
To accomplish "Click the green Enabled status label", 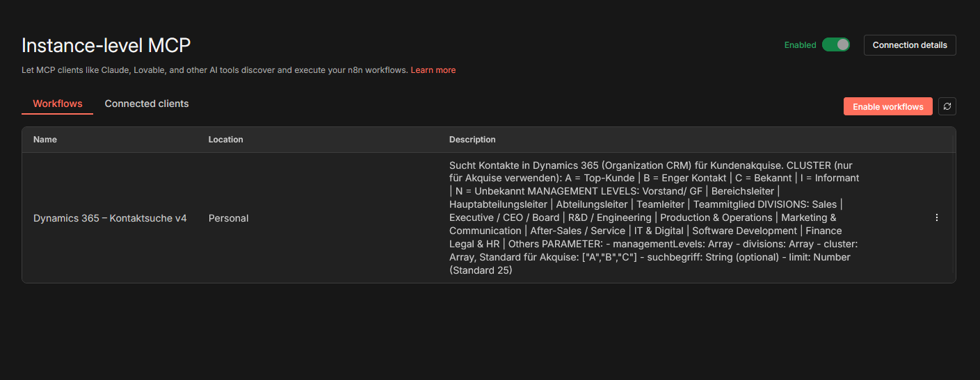I will tap(800, 45).
